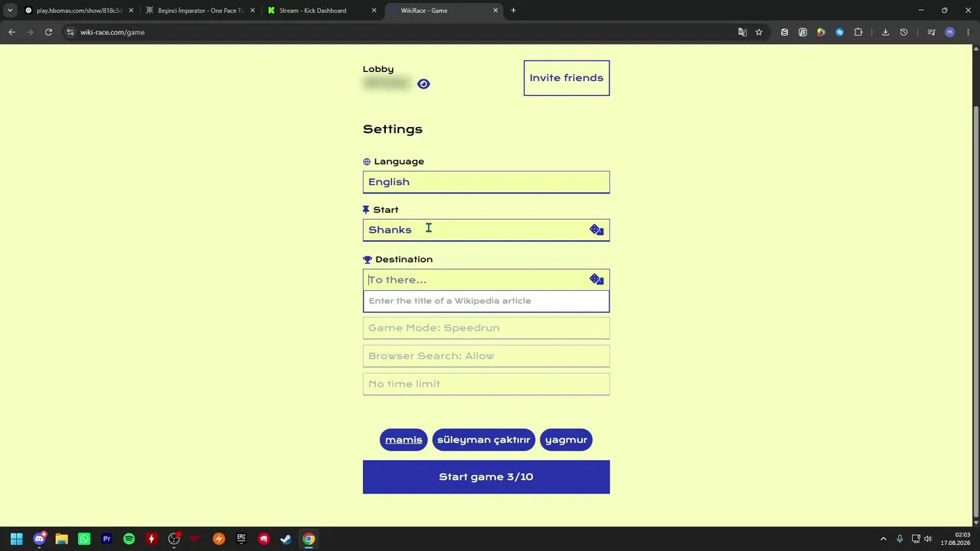Open the media controls icon
The image size is (980, 551).
[x=931, y=32]
